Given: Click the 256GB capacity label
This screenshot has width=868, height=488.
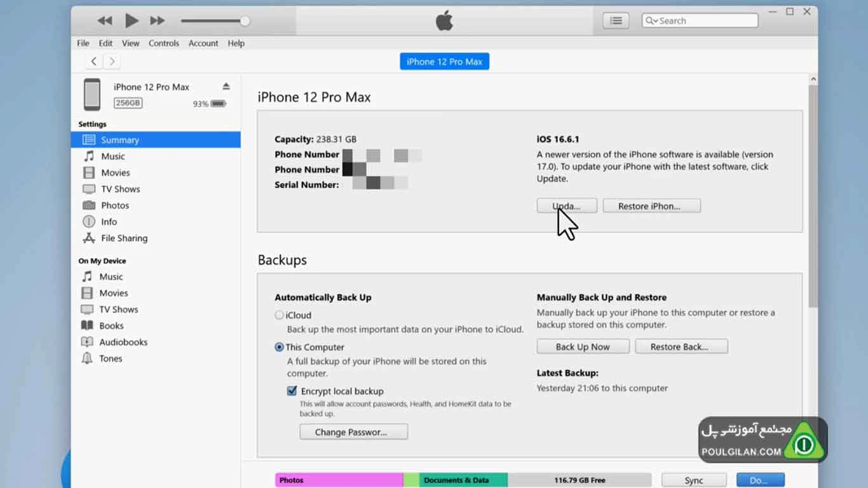Looking at the screenshot, I should [x=128, y=103].
